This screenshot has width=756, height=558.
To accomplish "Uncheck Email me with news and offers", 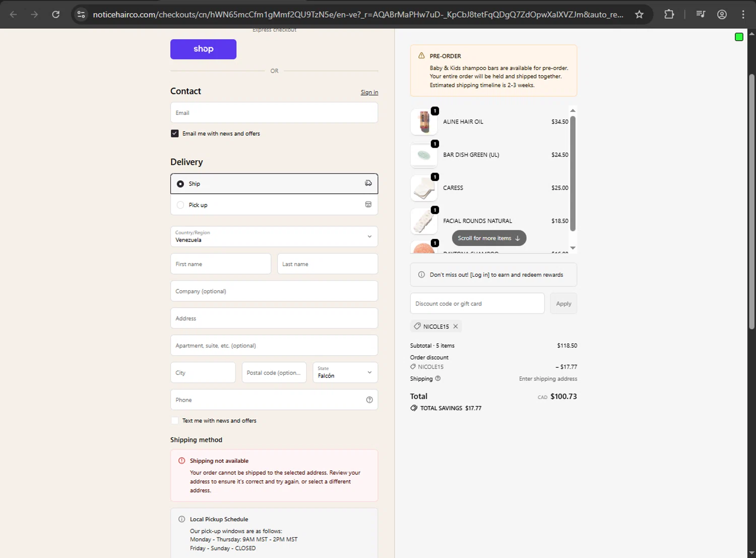I will (175, 134).
